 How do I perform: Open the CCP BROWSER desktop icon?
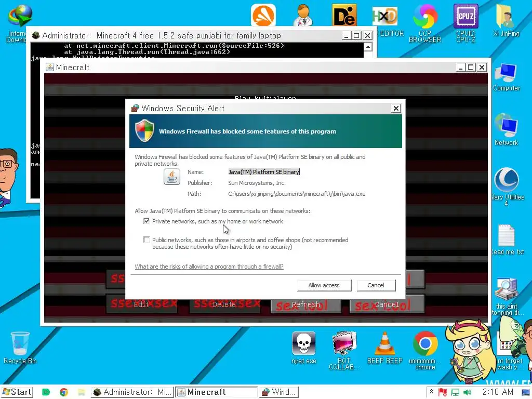point(425,23)
